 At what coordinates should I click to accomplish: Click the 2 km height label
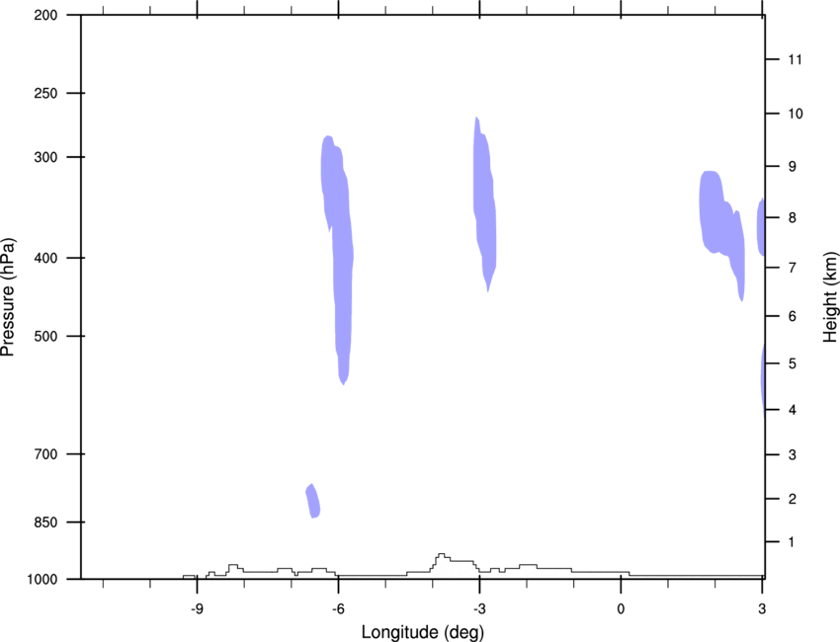coord(792,499)
